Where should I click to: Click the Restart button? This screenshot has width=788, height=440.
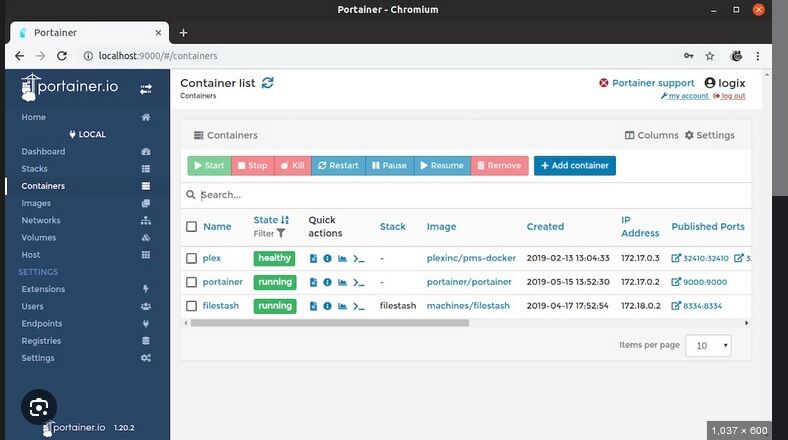click(339, 166)
